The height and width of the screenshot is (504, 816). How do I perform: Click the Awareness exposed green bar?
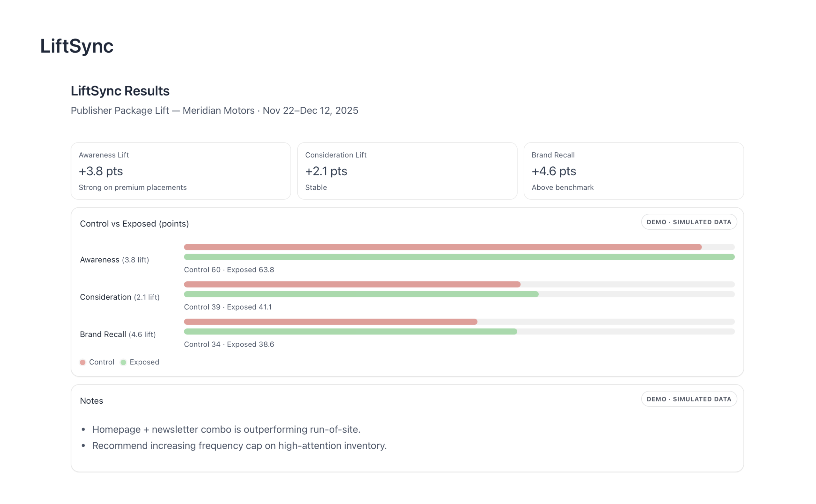click(x=459, y=257)
